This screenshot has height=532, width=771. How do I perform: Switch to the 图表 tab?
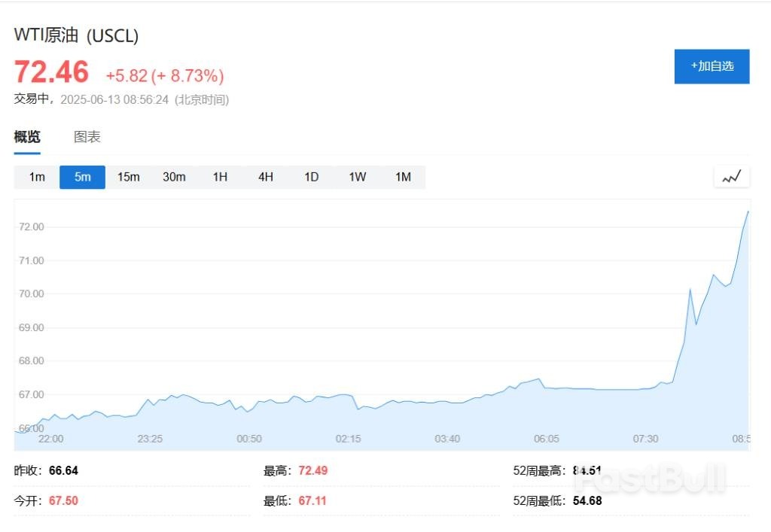point(87,137)
